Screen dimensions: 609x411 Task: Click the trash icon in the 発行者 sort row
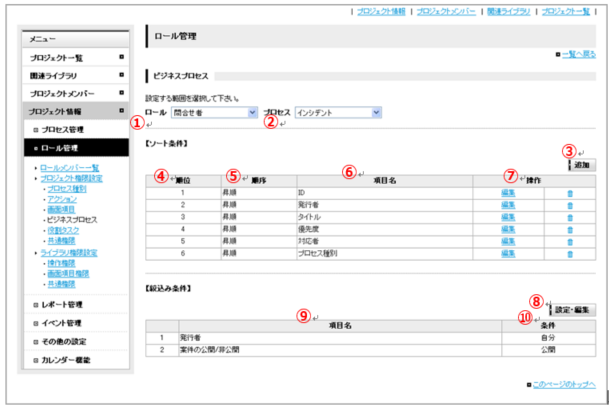coord(570,206)
